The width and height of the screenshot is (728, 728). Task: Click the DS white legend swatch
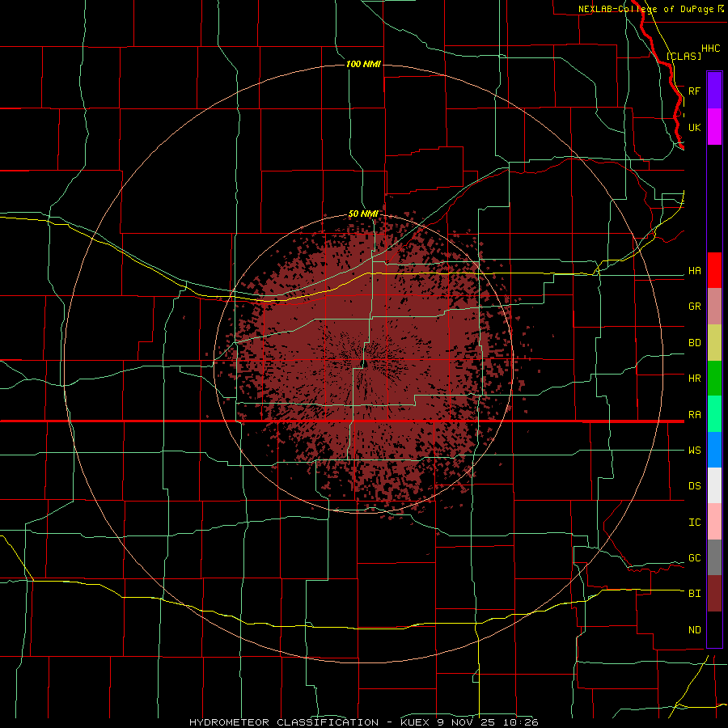714,485
